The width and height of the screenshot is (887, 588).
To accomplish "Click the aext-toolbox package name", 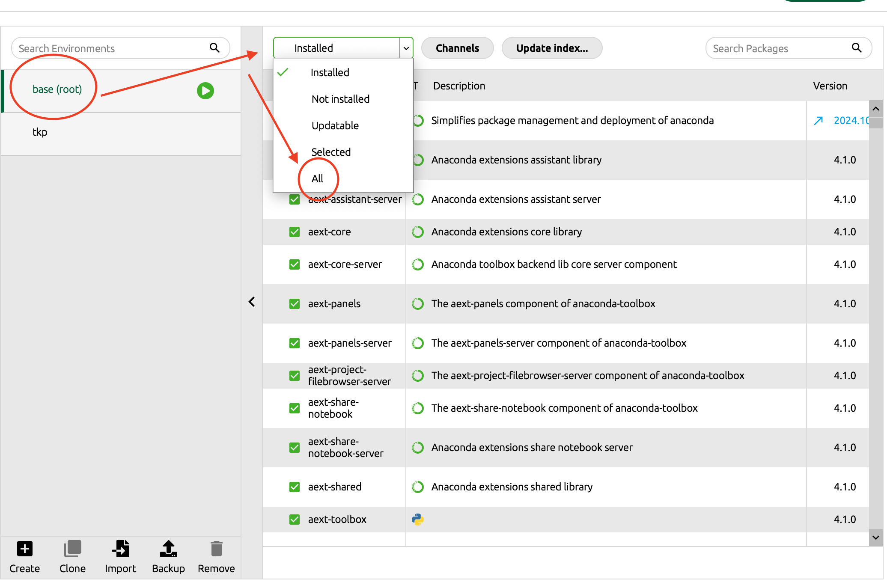I will (337, 520).
